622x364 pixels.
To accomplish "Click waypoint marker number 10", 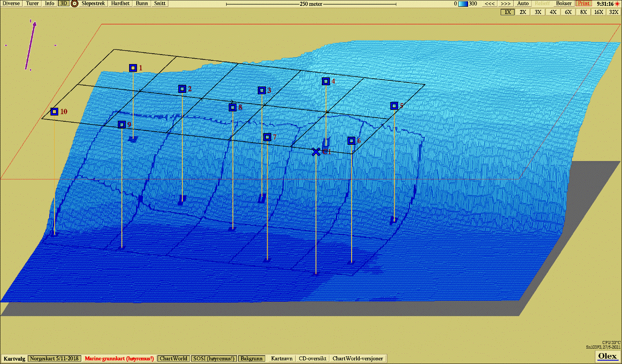I will click(x=54, y=111).
